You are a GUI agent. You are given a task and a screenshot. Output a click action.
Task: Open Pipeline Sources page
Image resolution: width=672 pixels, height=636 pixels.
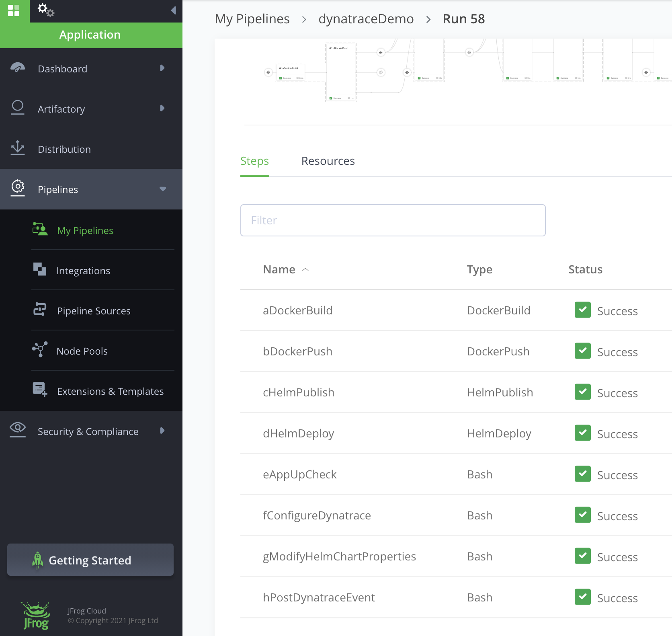pyautogui.click(x=94, y=311)
